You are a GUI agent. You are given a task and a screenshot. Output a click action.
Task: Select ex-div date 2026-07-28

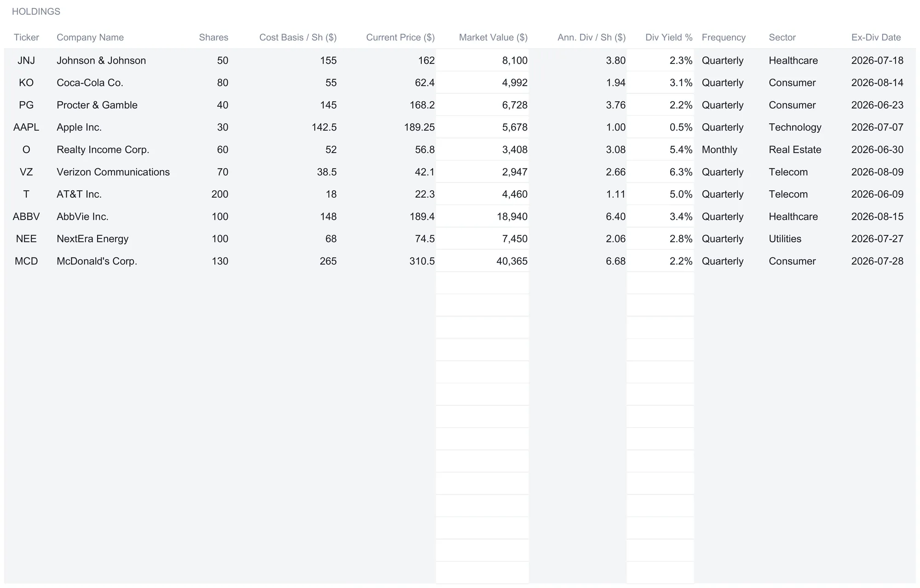click(877, 261)
